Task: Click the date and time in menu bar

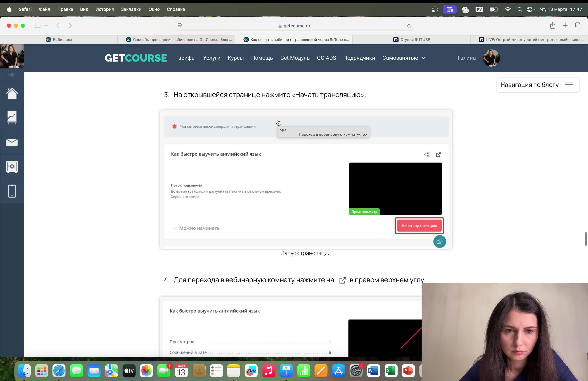Action: coord(561,9)
